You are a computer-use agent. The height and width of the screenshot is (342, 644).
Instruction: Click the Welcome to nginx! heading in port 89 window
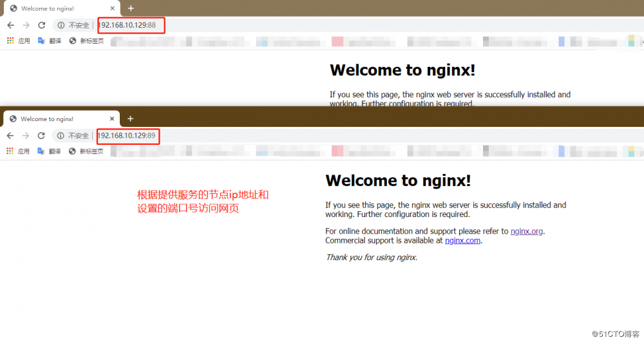398,180
